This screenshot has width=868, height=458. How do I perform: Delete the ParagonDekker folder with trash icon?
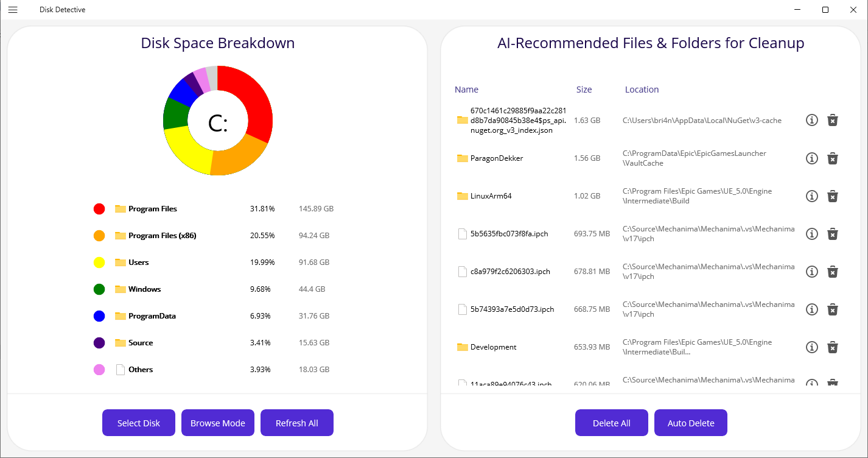coord(833,158)
